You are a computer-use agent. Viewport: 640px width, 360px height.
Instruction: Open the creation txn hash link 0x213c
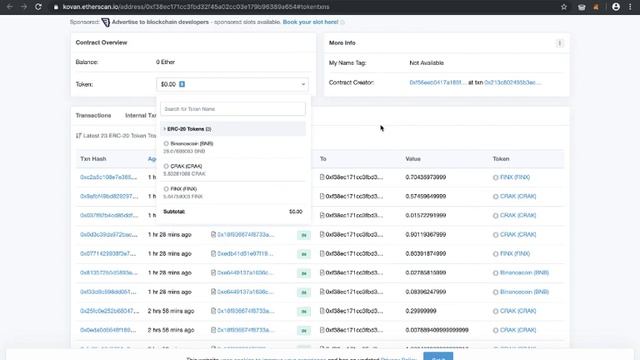513,82
